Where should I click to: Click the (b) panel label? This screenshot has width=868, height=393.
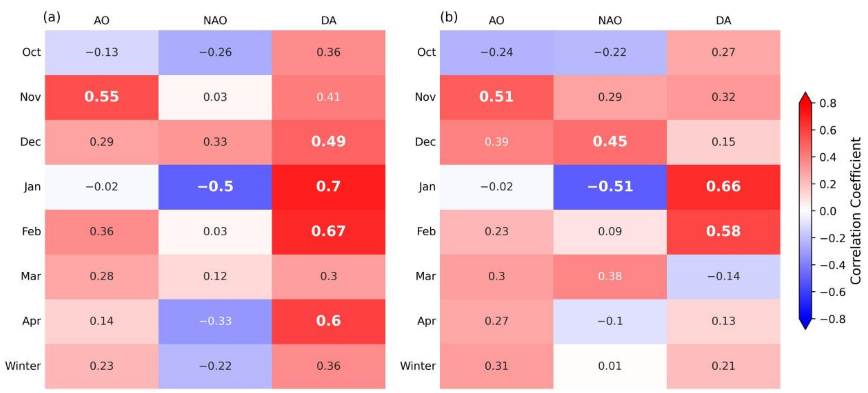tap(449, 16)
